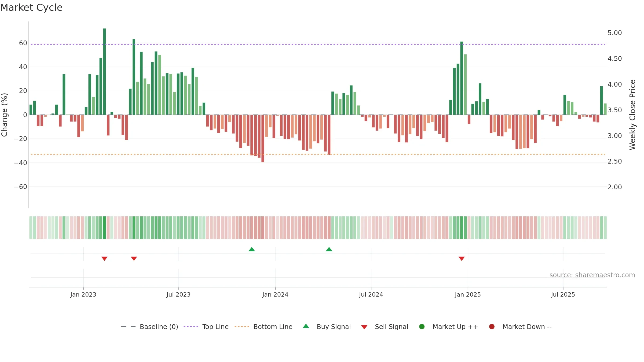This screenshot has width=644, height=362.
Task: Click the source: sharemaestro.com text
Action: tap(592, 275)
